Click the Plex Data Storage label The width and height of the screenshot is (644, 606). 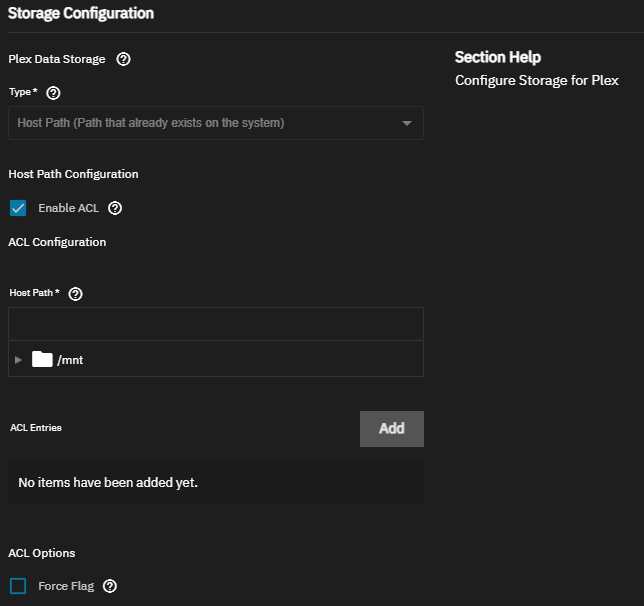pyautogui.click(x=57, y=59)
